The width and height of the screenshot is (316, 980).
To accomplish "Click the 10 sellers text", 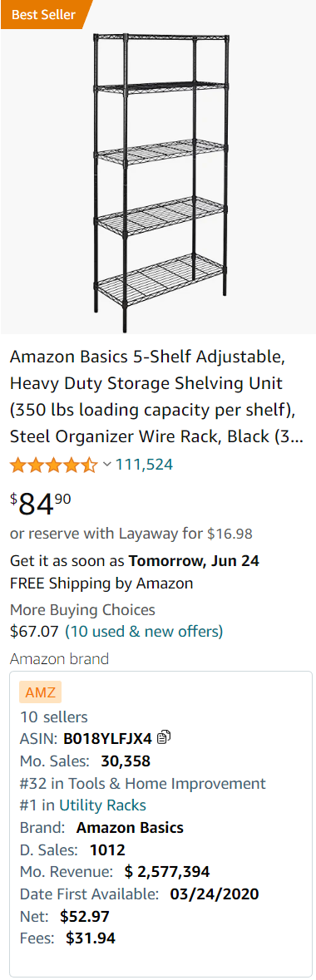I will (x=54, y=717).
